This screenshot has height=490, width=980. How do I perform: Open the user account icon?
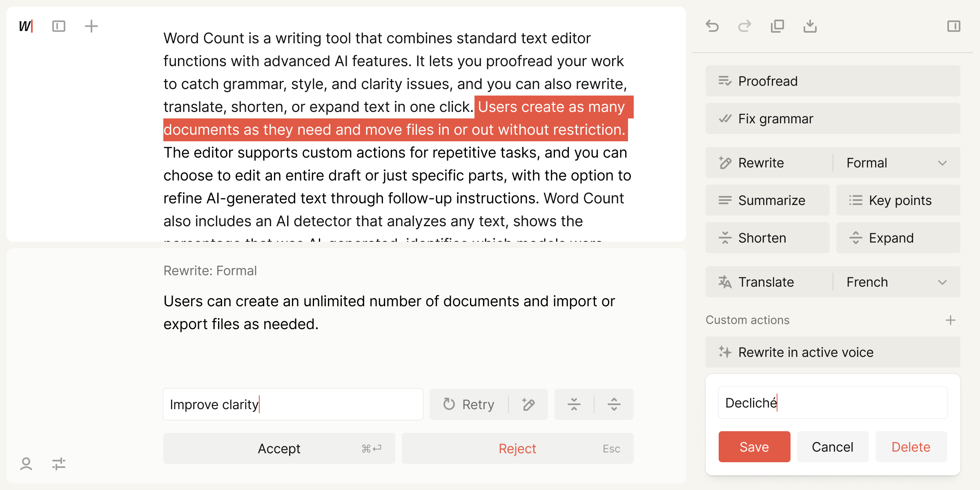tap(26, 464)
